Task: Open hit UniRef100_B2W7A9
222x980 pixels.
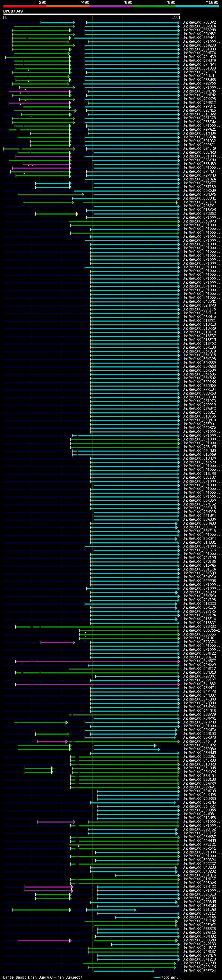Action: (x=199, y=791)
